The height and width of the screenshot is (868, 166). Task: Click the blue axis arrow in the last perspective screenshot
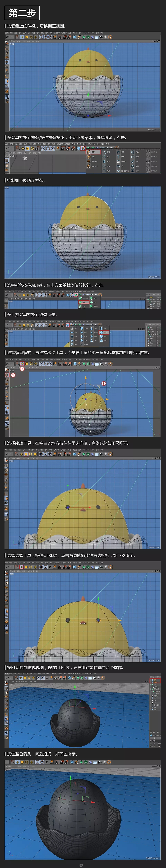tap(78, 793)
